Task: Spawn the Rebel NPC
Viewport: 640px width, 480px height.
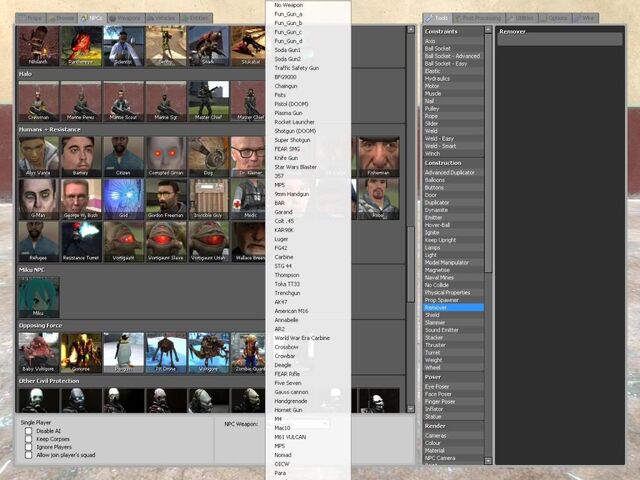Action: click(x=378, y=199)
